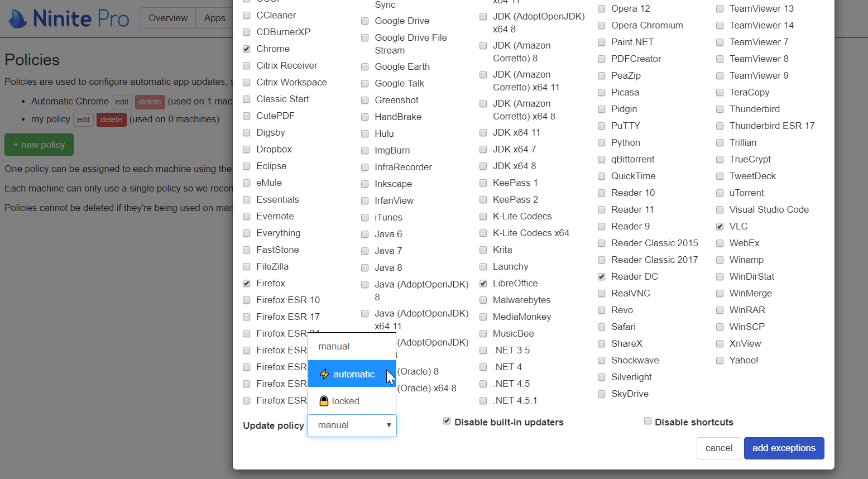
Task: Check the PuTTY checkbox
Action: (601, 126)
